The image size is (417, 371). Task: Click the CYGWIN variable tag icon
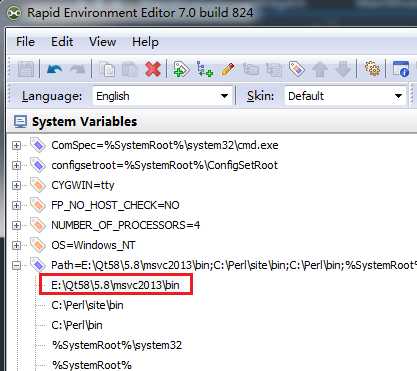coord(38,185)
